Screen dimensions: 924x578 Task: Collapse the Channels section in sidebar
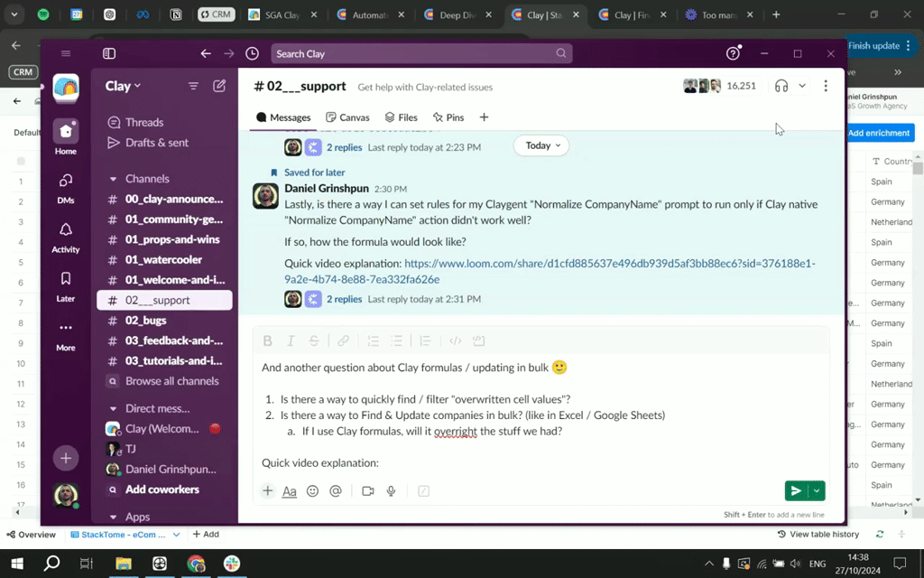click(x=113, y=179)
